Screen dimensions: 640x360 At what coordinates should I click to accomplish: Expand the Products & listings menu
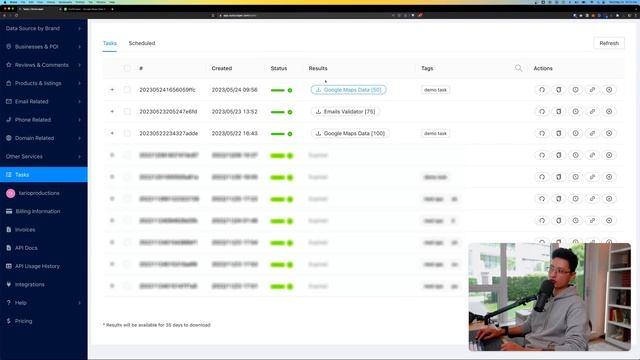point(43,83)
